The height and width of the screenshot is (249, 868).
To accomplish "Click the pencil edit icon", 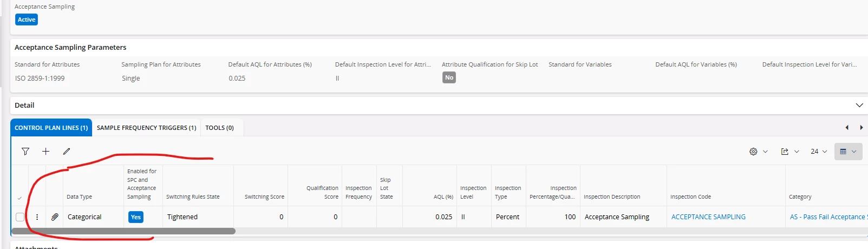I will [x=67, y=152].
